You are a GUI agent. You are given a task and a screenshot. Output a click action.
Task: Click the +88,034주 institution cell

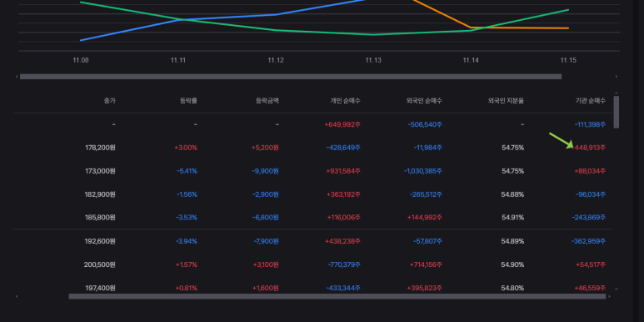click(x=591, y=171)
